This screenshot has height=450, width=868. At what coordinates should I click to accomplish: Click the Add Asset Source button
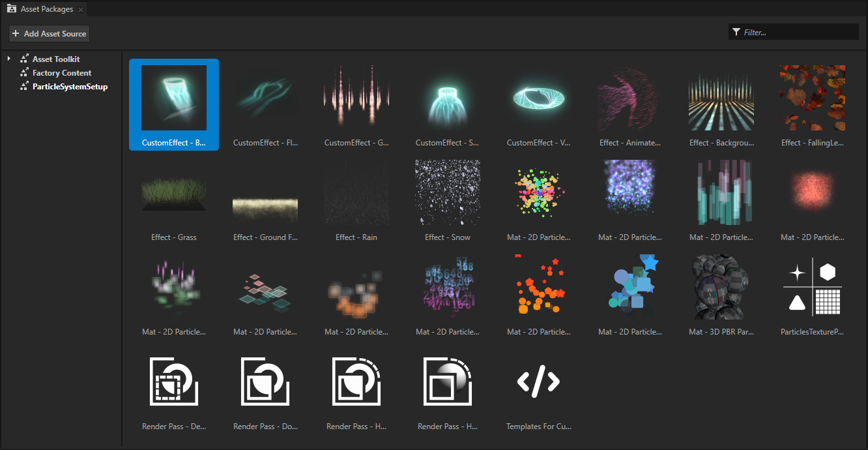49,33
